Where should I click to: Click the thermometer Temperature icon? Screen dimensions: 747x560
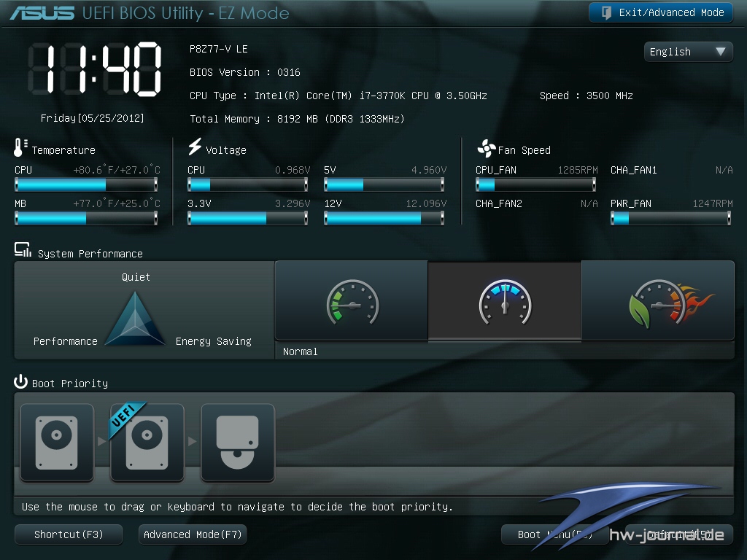pos(20,148)
